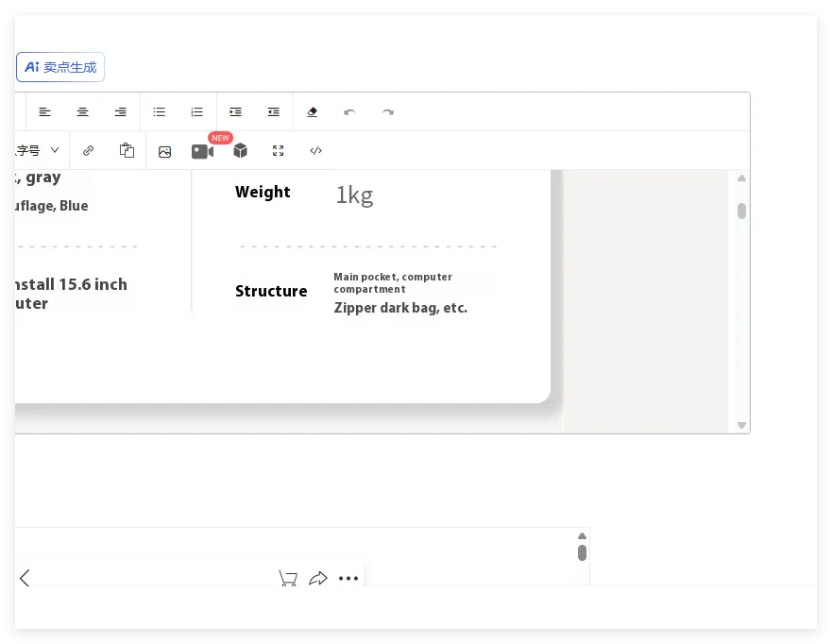Screen dimensions: 832x644
Task: Click the '1kg' value text
Action: pos(354,195)
